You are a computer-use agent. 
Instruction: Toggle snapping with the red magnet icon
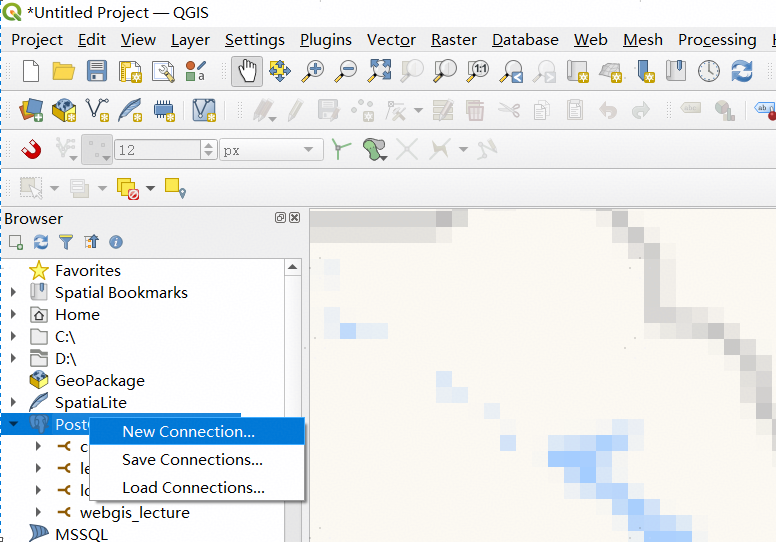[x=31, y=150]
